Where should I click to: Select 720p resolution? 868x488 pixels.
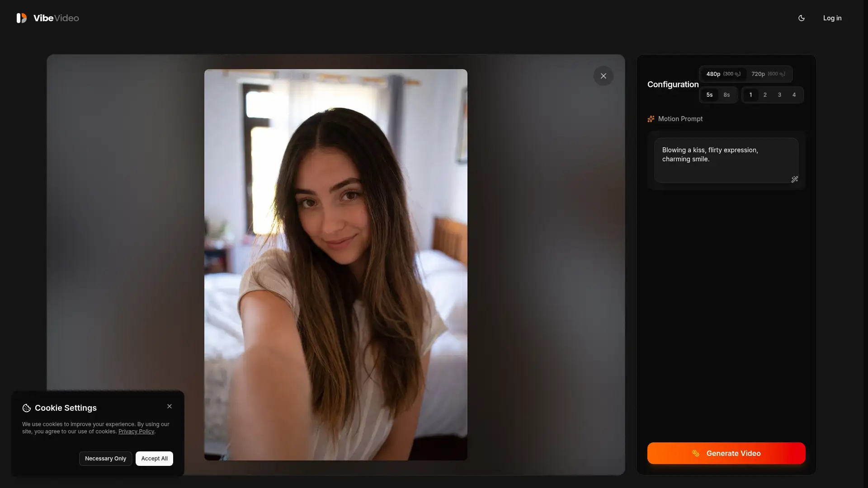(757, 74)
